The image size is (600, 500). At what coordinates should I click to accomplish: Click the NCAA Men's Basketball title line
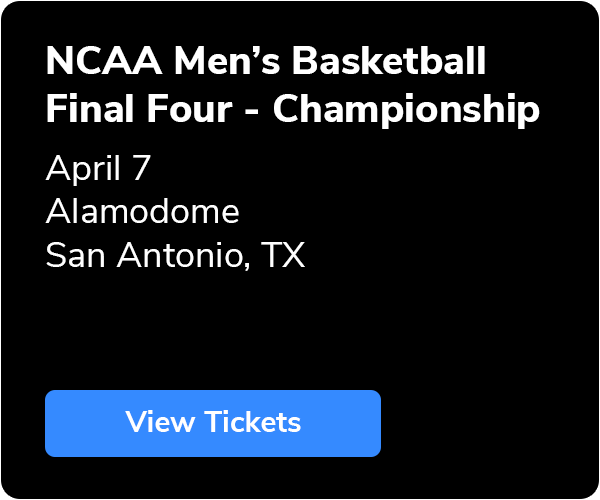(x=266, y=63)
